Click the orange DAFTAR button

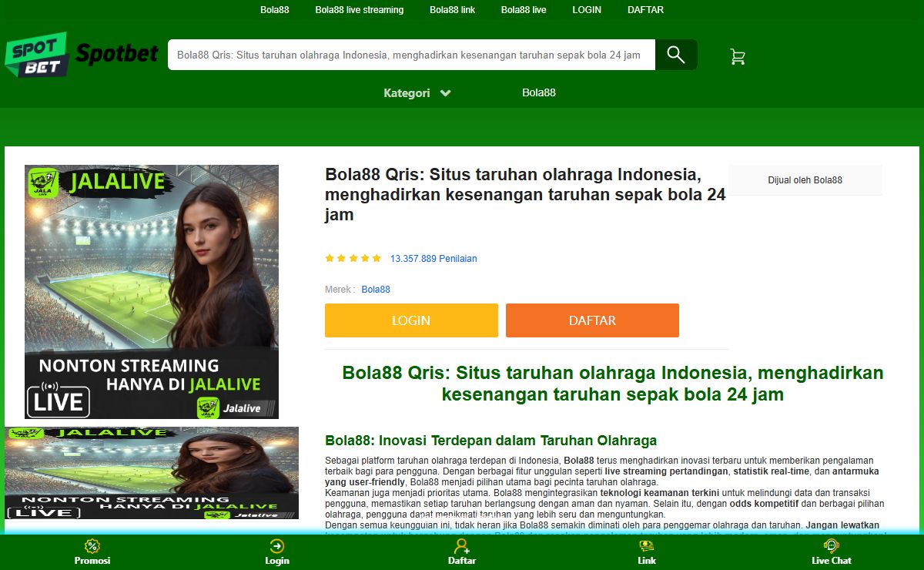click(592, 320)
